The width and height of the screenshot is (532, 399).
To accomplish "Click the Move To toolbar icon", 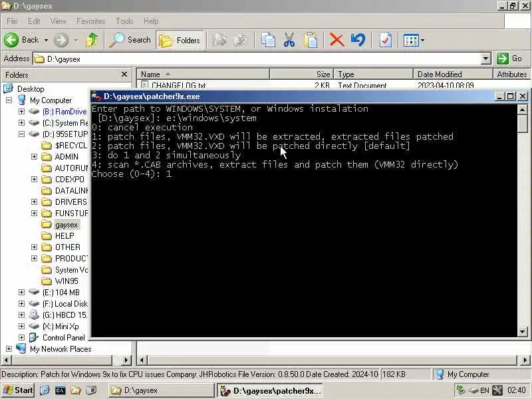I will (x=220, y=40).
